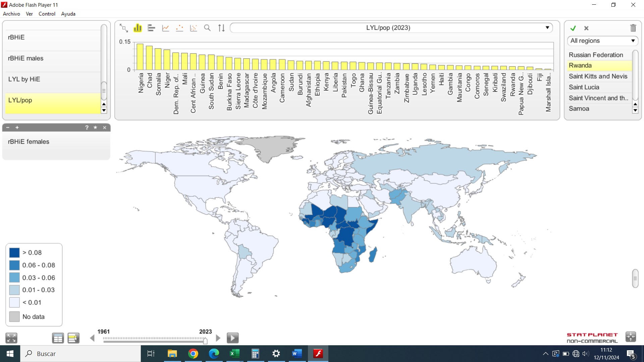
Task: Toggle full screen map view icon
Action: click(x=11, y=338)
